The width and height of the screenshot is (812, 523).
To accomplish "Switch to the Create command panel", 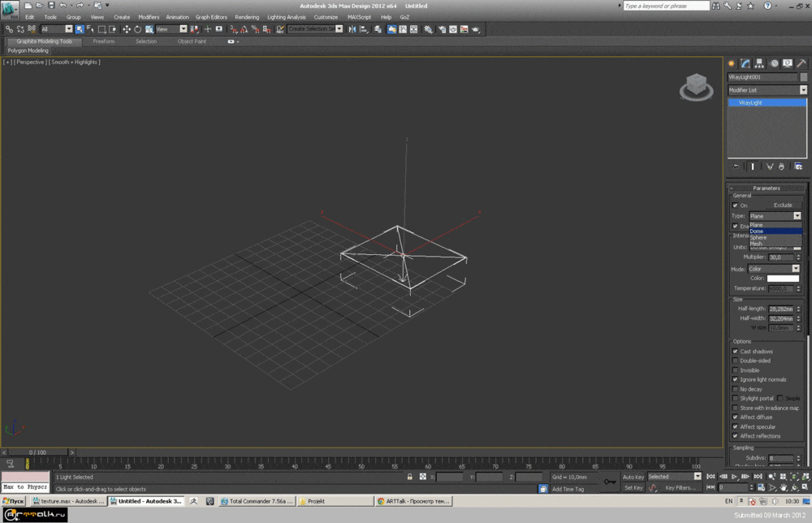I will (732, 63).
